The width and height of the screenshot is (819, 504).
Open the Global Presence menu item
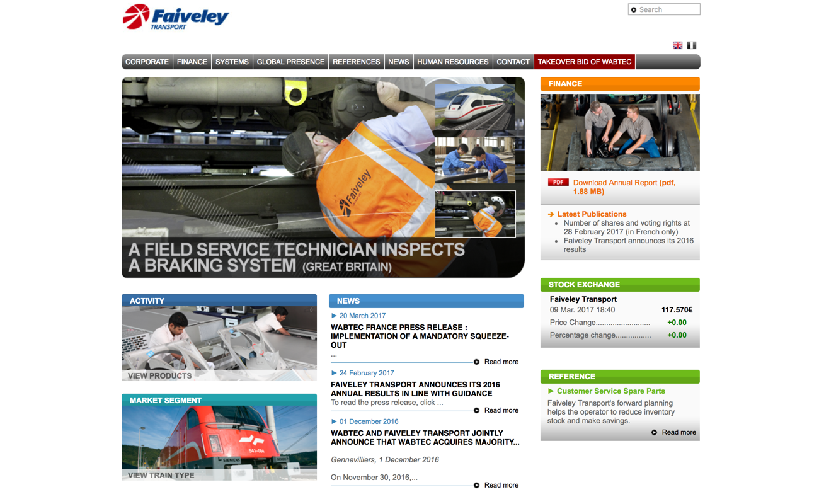[290, 62]
